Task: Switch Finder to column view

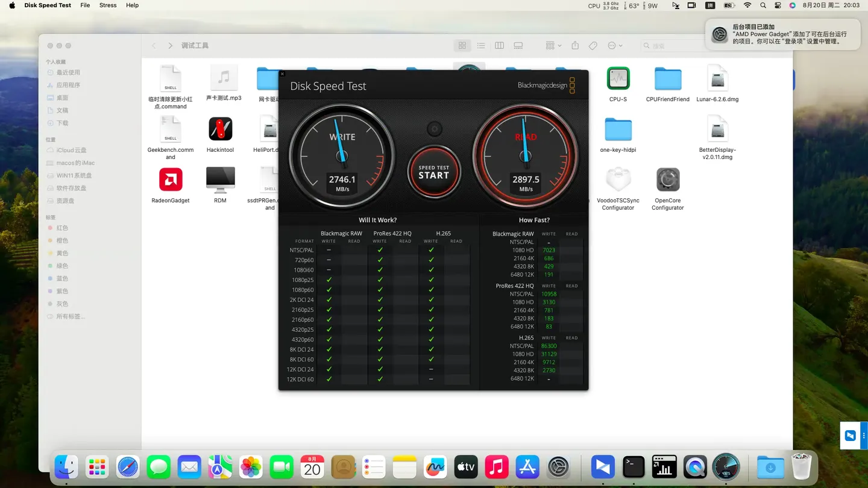Action: (499, 46)
